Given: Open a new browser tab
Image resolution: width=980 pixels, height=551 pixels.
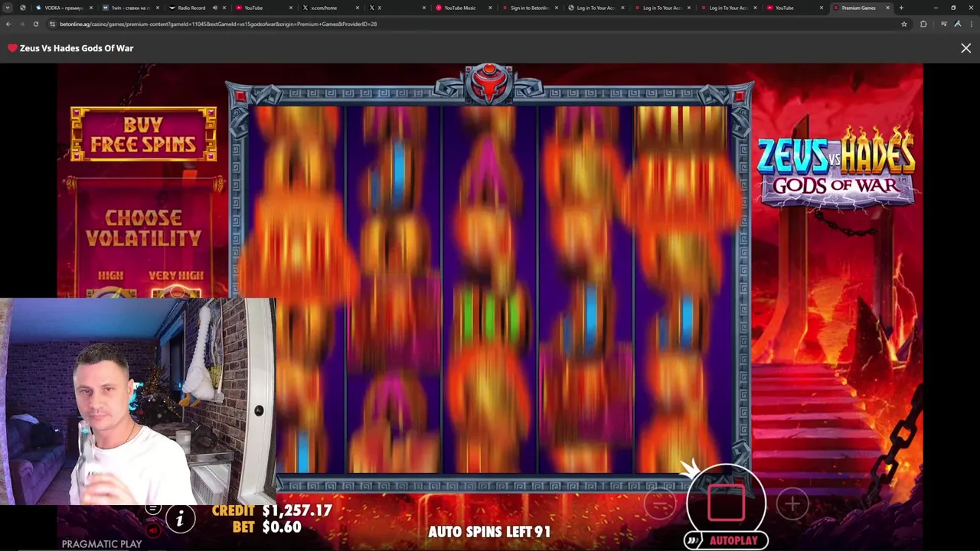Looking at the screenshot, I should coord(901,8).
